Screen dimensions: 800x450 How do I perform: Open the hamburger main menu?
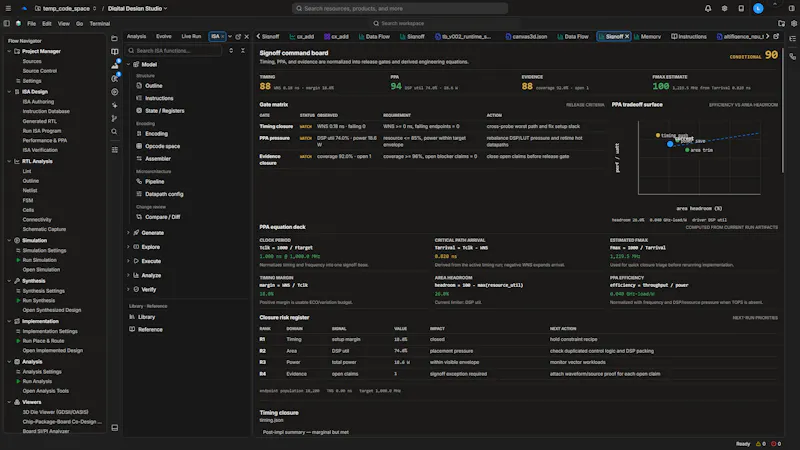(8, 8)
